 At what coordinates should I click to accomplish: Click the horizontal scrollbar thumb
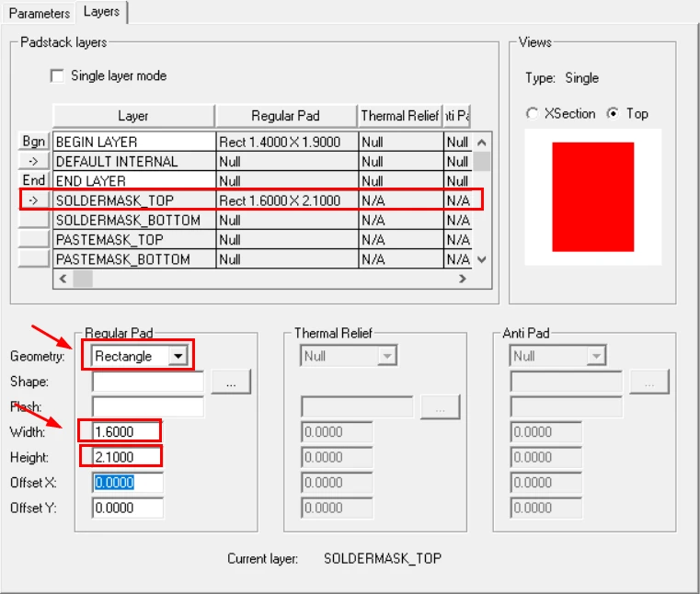point(83,279)
